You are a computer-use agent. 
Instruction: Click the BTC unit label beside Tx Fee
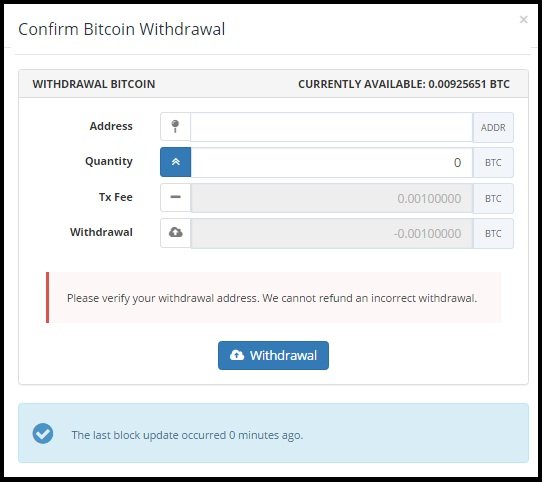point(493,198)
